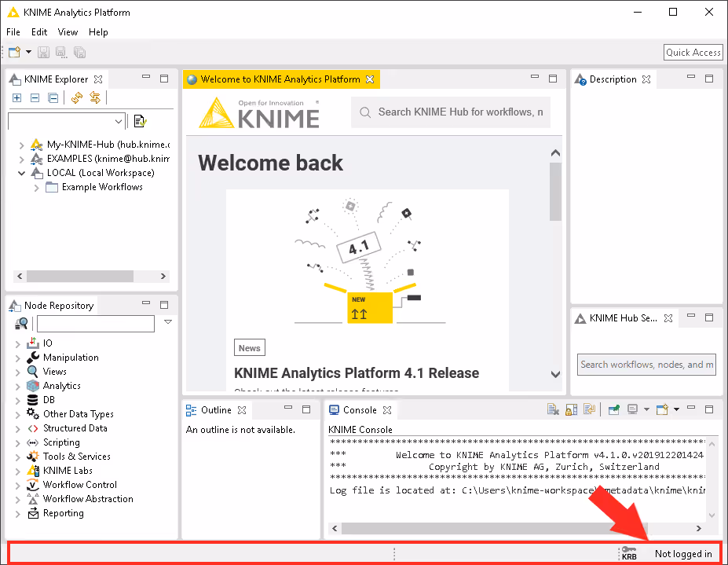
Task: Refresh the KNIME Explorer view
Action: pyautogui.click(x=77, y=97)
